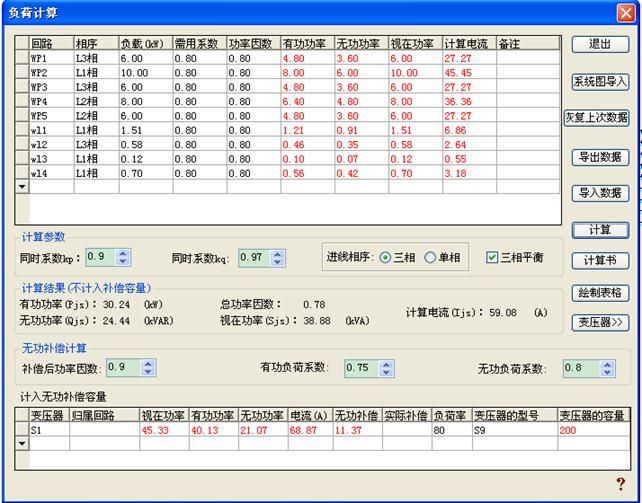
Task: Click the 备注 column header
Action: (528, 44)
